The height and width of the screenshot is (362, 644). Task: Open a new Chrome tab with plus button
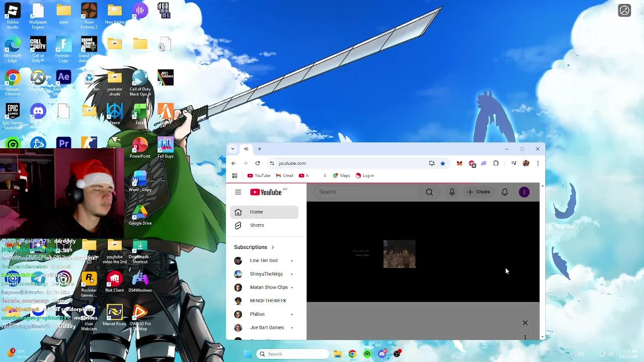tap(260, 149)
